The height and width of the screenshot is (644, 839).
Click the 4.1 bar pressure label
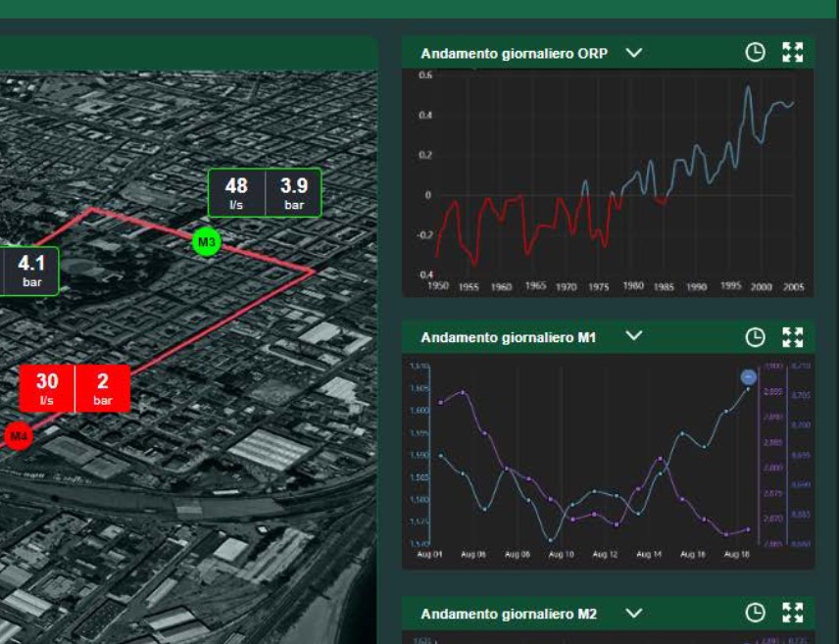pos(31,270)
